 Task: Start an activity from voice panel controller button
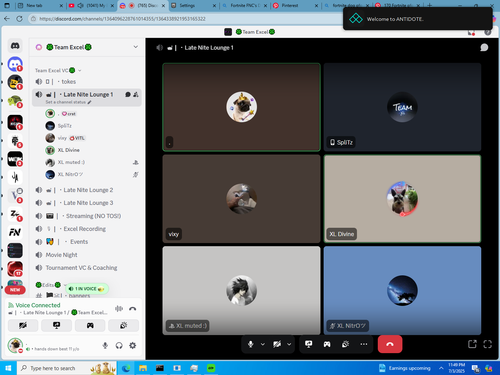[90, 325]
